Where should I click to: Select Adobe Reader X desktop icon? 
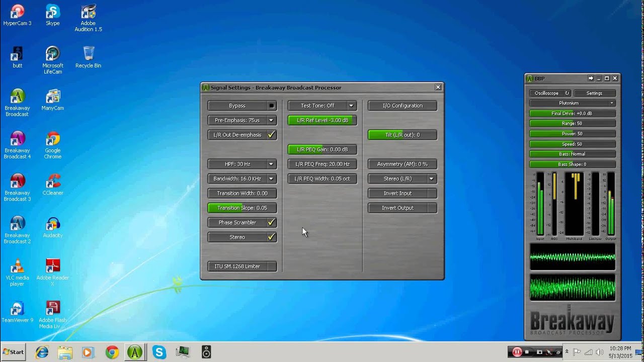click(x=52, y=272)
